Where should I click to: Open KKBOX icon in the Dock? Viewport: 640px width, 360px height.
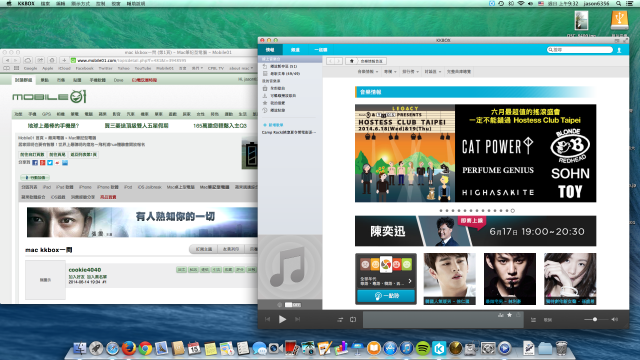point(439,348)
